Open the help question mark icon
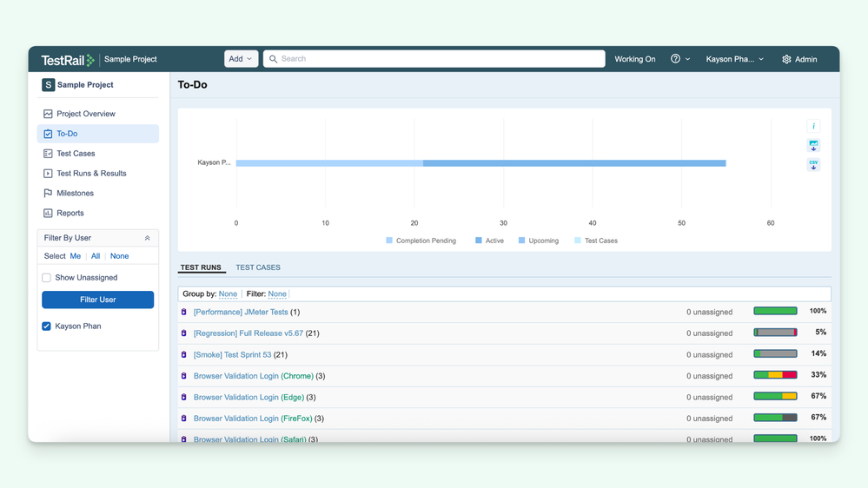The height and width of the screenshot is (488, 868). tap(675, 59)
